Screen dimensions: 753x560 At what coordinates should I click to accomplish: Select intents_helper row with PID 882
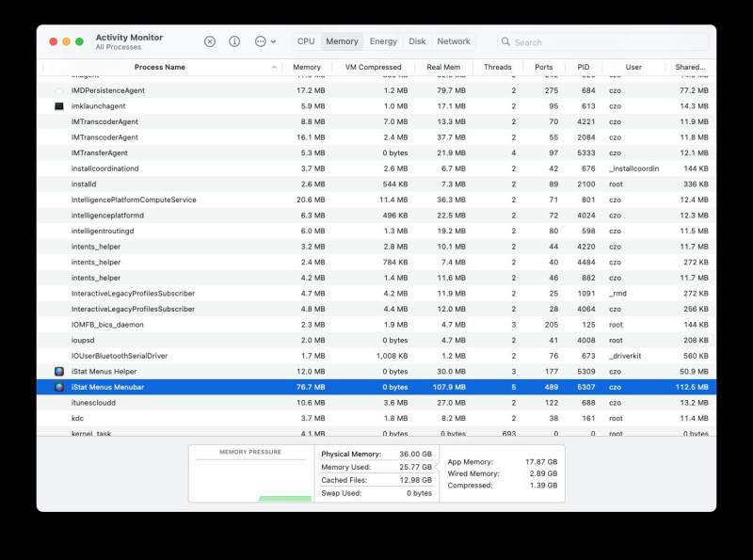coord(376,278)
